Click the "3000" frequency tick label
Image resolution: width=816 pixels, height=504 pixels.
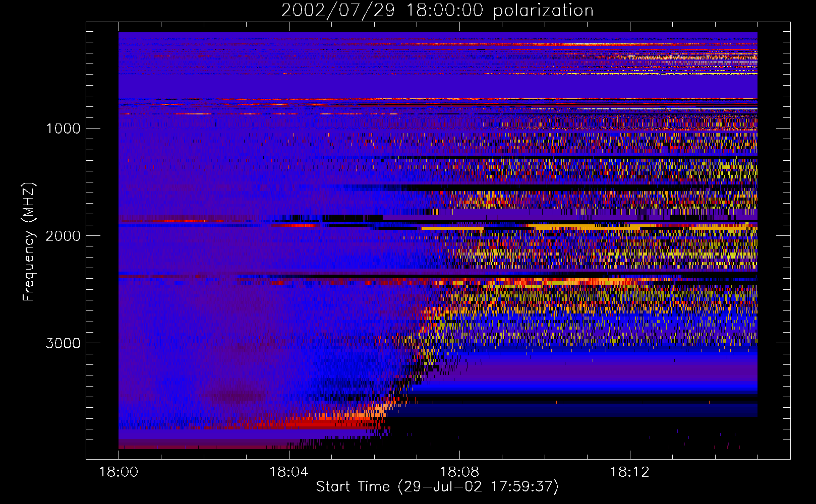tap(63, 343)
